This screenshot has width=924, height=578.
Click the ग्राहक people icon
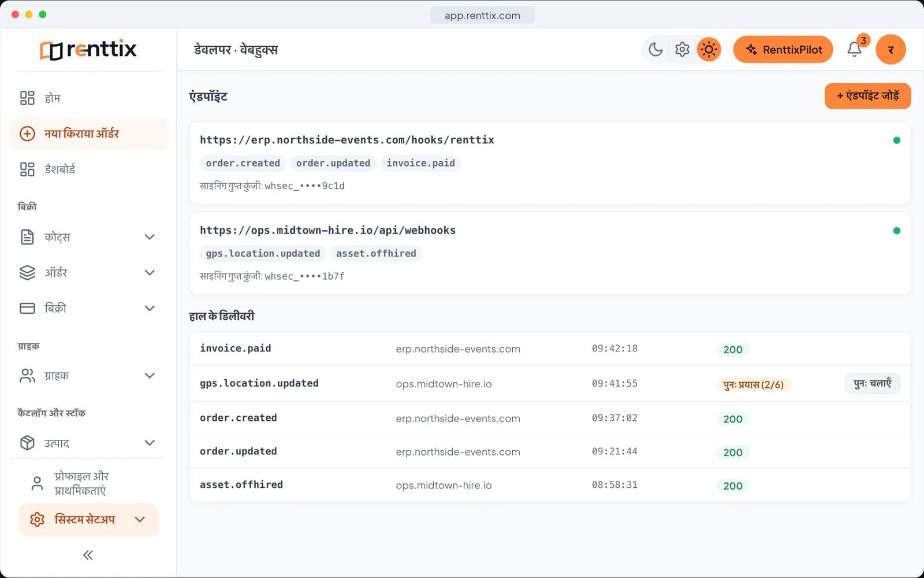[27, 376]
